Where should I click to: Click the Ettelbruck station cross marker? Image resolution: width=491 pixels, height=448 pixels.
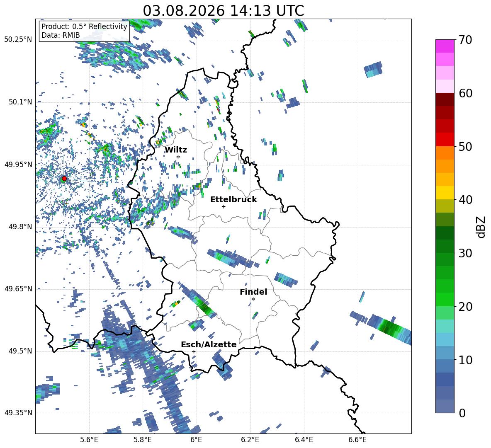click(224, 206)
